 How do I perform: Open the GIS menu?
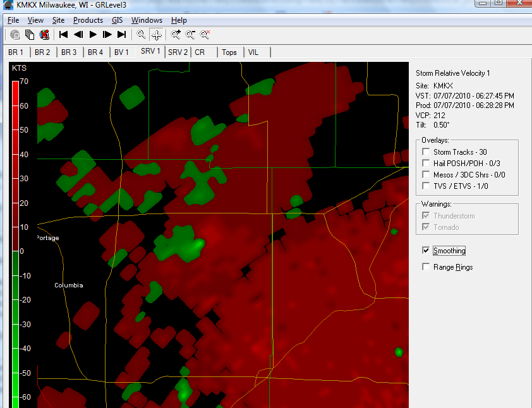pyautogui.click(x=117, y=20)
